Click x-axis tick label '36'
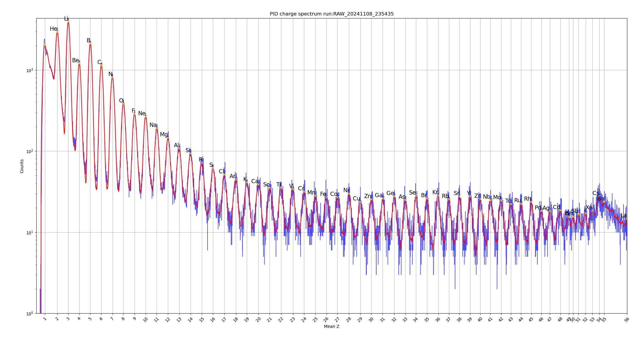The height and width of the screenshot is (338, 644). [437, 320]
